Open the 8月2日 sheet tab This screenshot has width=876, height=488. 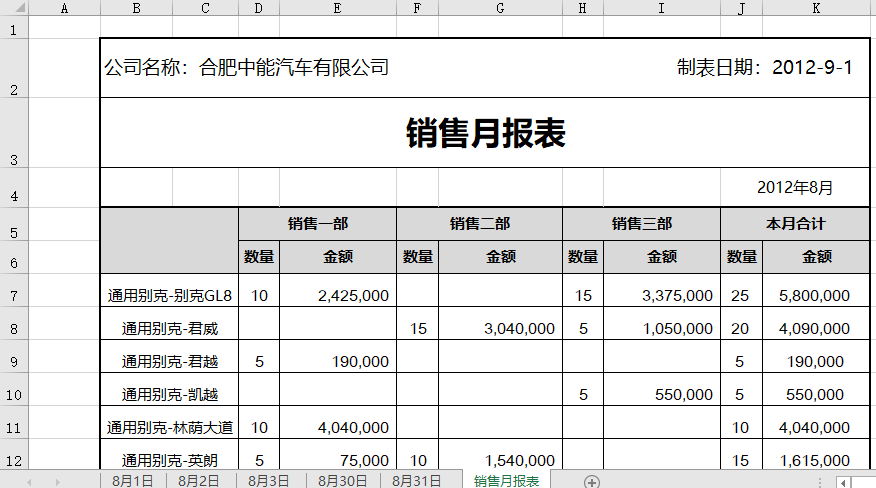tap(199, 481)
